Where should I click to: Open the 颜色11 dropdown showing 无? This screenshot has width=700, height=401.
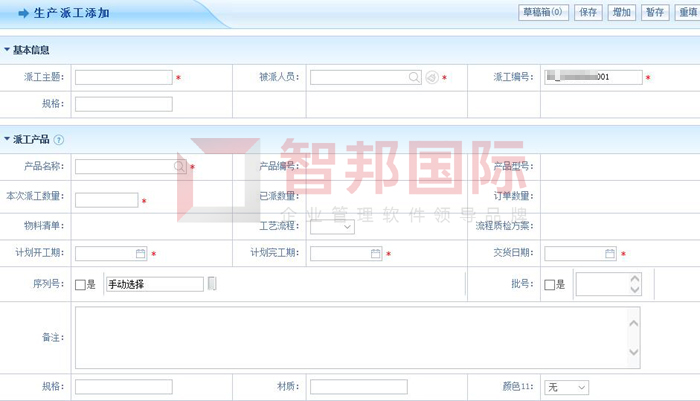point(567,387)
